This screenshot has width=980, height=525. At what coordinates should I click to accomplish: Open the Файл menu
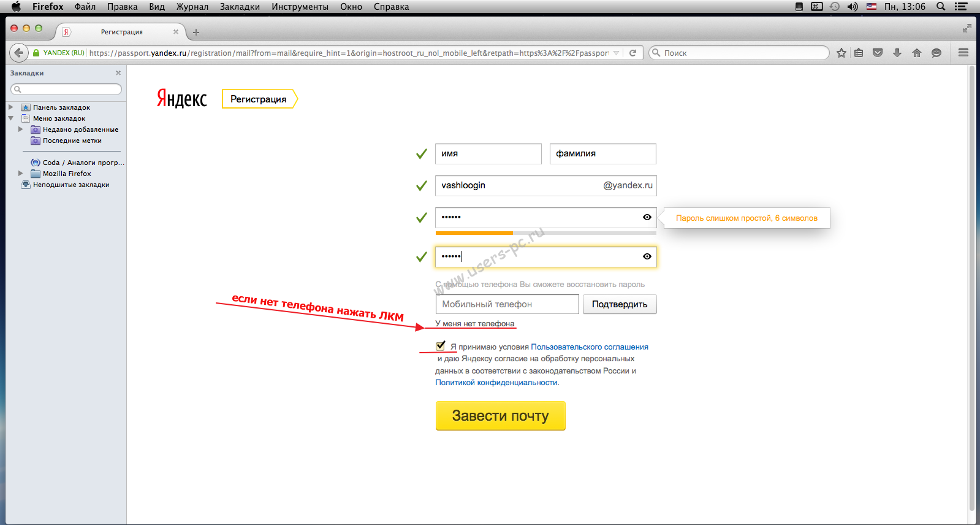[85, 7]
